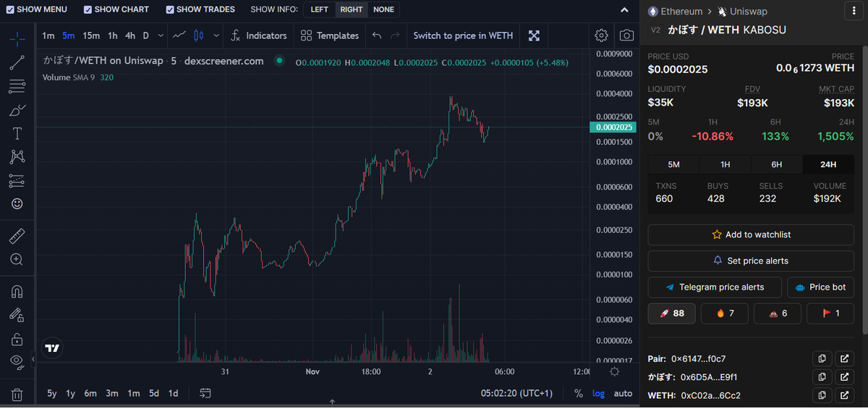This screenshot has width=868, height=409.
Task: Open go to date calendar icon
Action: 205,393
